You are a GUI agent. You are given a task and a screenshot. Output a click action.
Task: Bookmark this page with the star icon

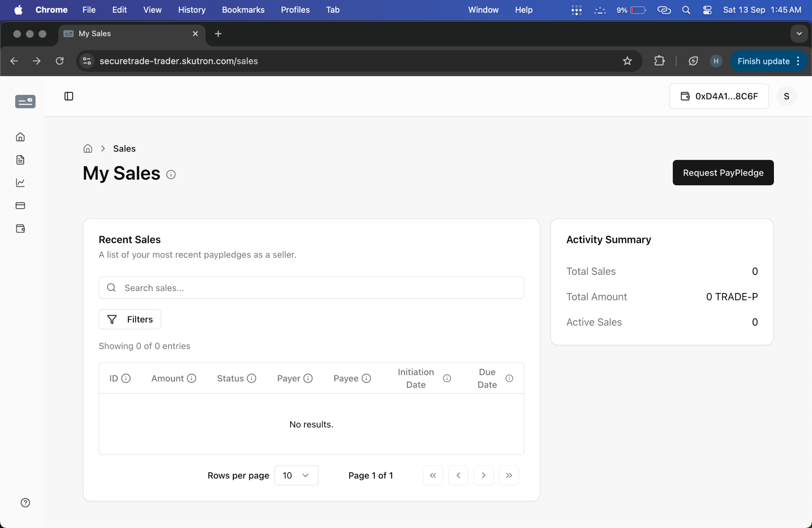(x=627, y=61)
